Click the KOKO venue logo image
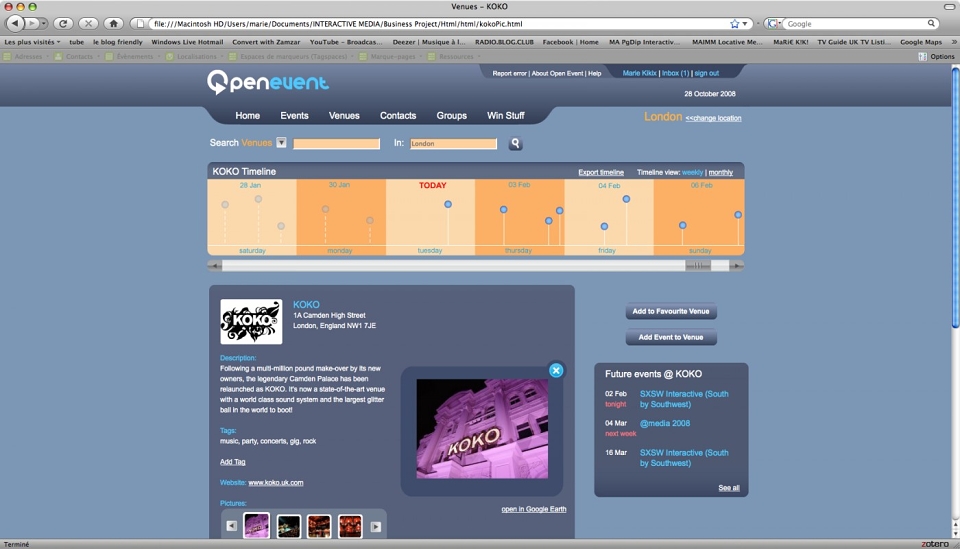This screenshot has height=549, width=960. coord(251,321)
